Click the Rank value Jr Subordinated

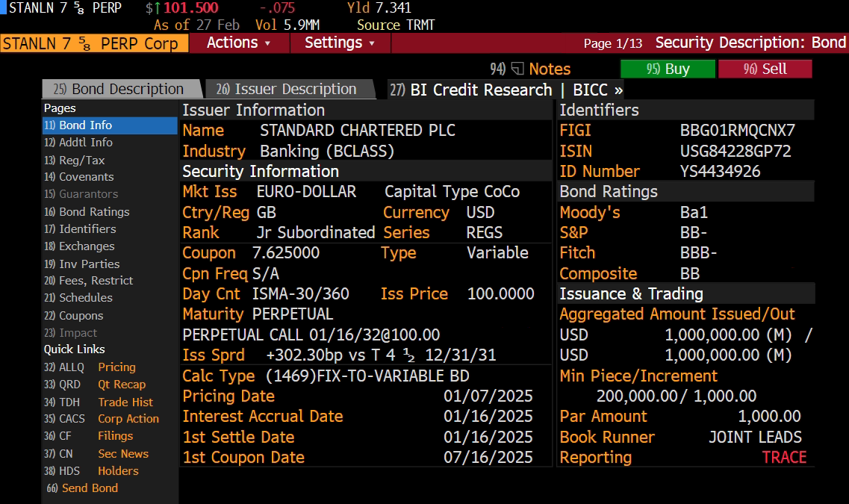[x=316, y=233]
